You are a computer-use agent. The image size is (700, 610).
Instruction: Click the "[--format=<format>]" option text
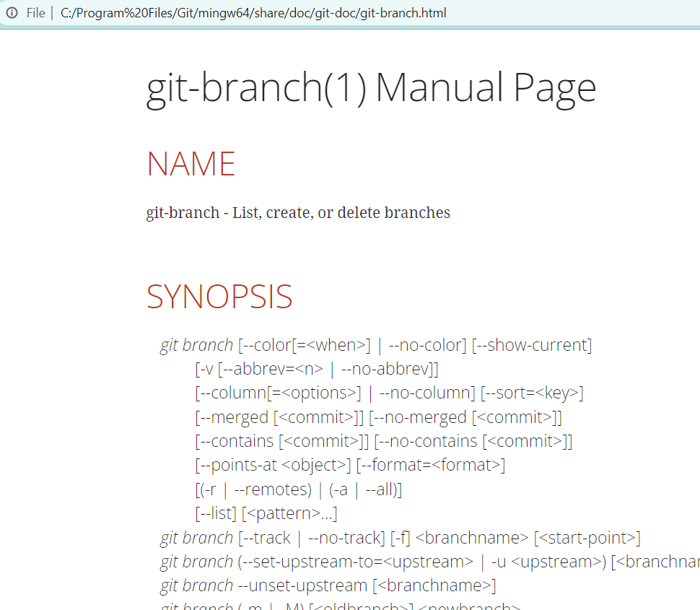pyautogui.click(x=431, y=466)
